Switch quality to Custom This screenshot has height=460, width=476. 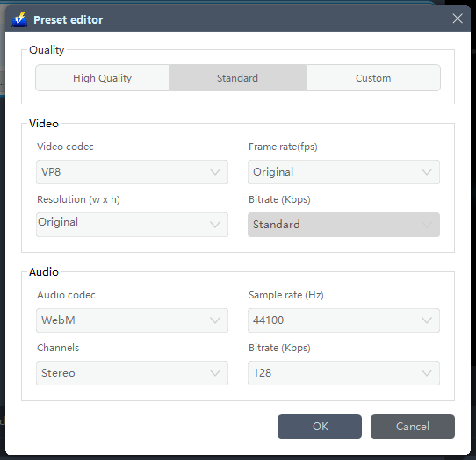point(373,78)
